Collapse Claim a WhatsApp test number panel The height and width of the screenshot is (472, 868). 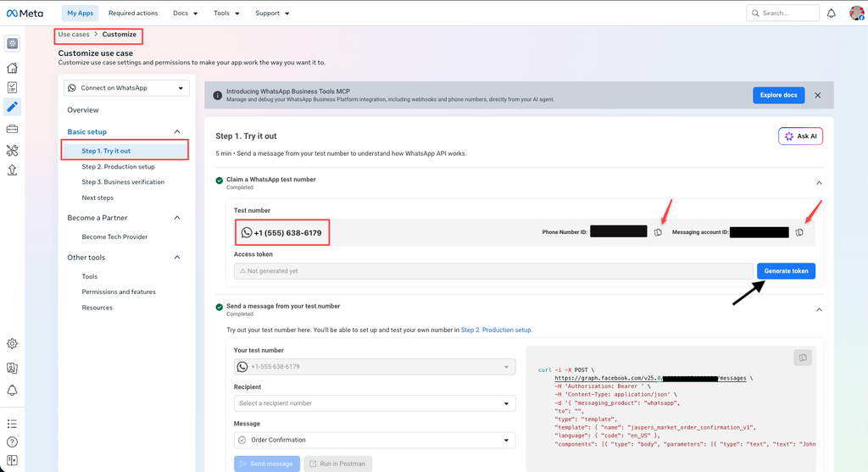tap(820, 183)
